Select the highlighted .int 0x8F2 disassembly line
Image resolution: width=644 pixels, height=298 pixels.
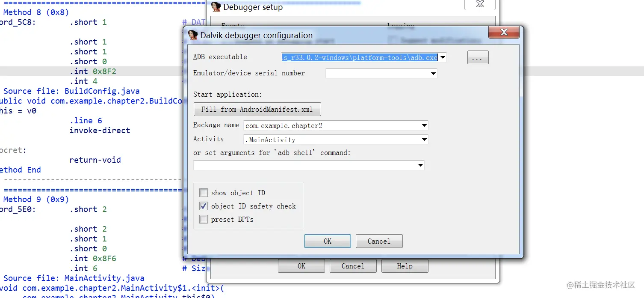92,71
